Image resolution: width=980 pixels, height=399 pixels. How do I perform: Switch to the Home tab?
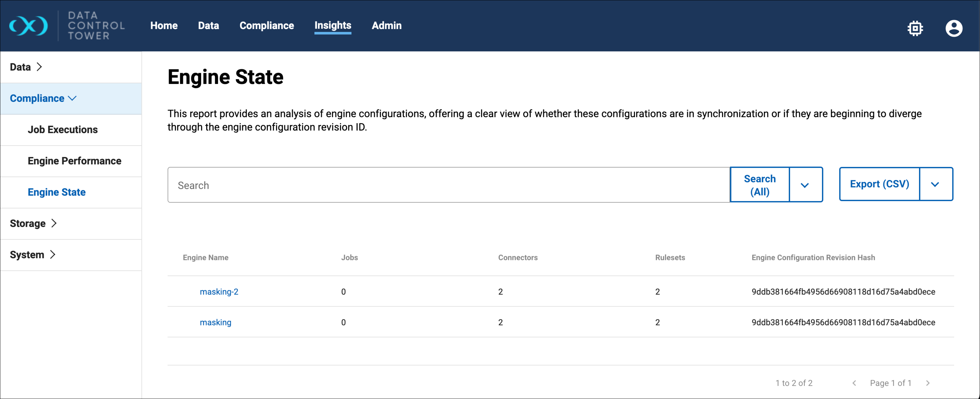(x=164, y=26)
